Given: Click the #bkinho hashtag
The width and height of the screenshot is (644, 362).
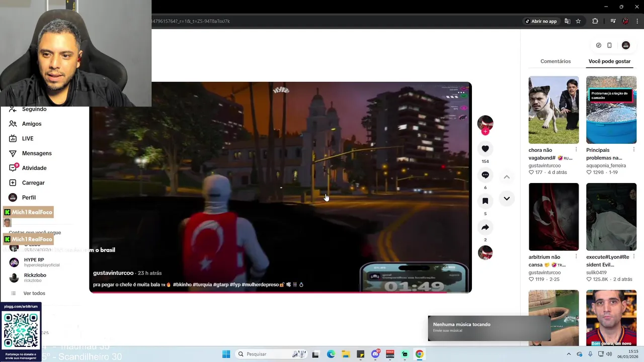Looking at the screenshot, I should [182, 285].
